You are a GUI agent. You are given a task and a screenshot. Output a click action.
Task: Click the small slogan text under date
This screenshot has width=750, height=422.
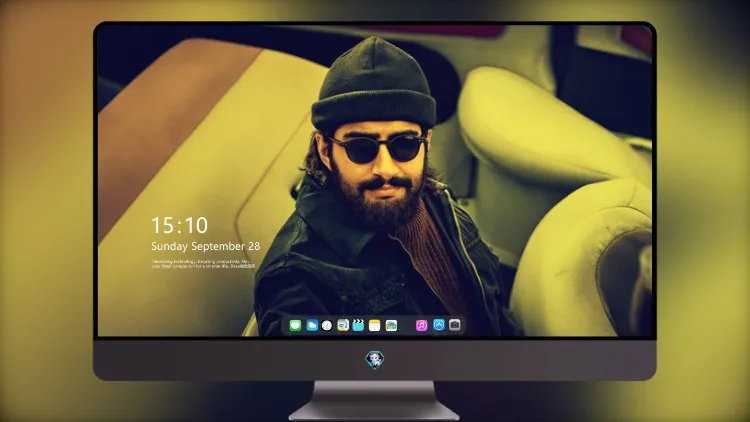pyautogui.click(x=203, y=264)
